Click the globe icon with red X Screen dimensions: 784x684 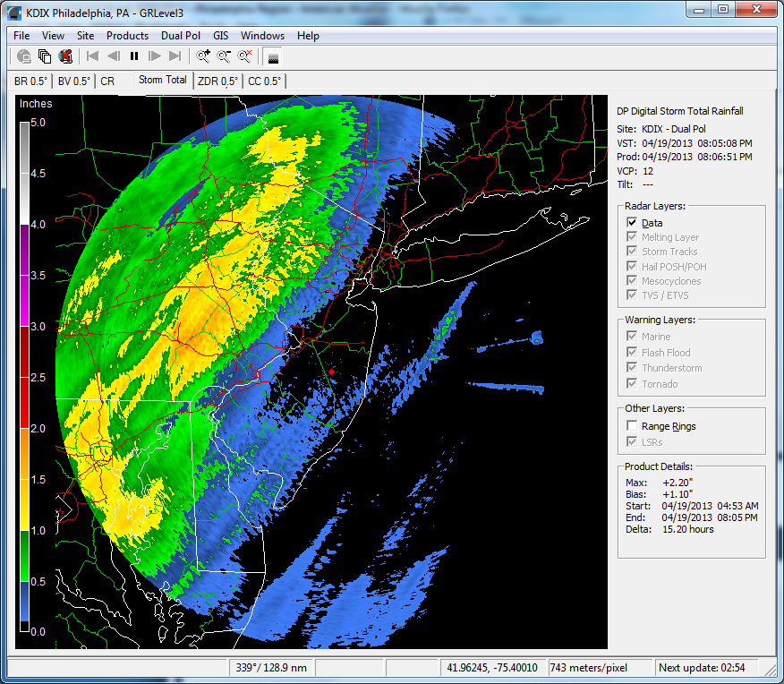pyautogui.click(x=65, y=56)
